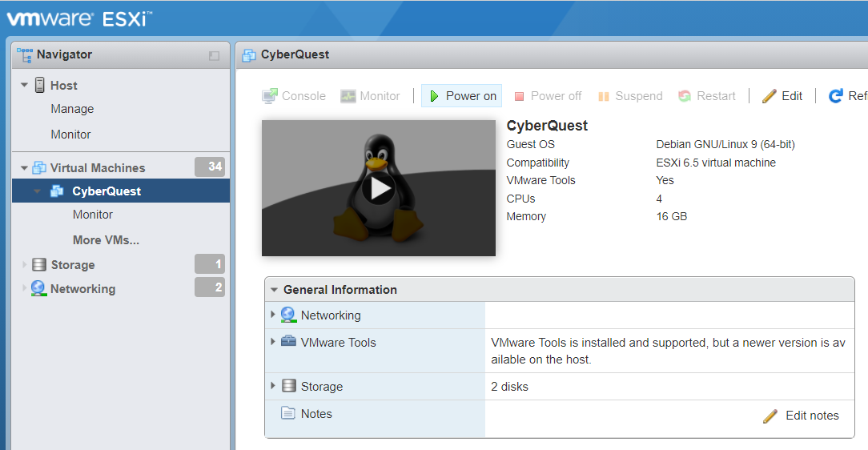Collapse the General Information section
Screen dimensions: 868x450
(274, 290)
